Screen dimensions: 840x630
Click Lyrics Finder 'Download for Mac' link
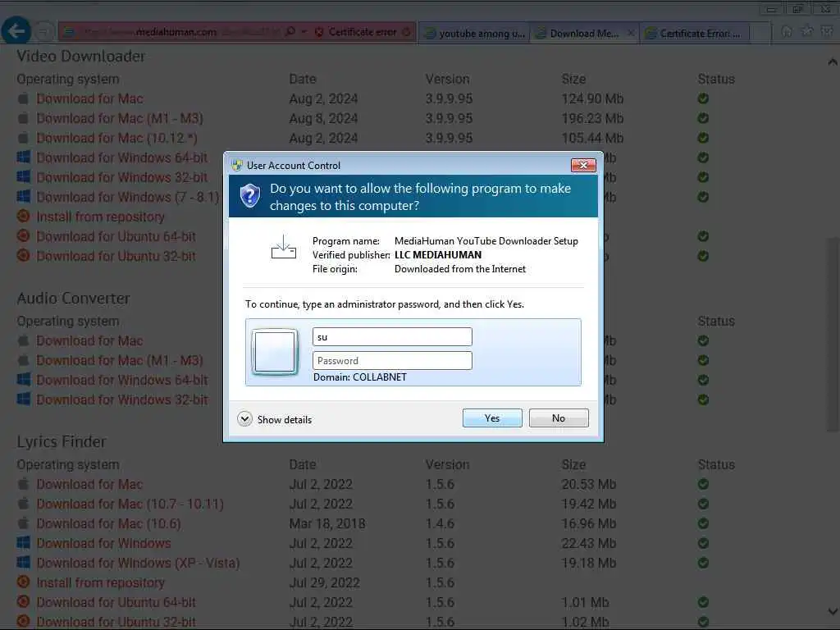tap(89, 484)
